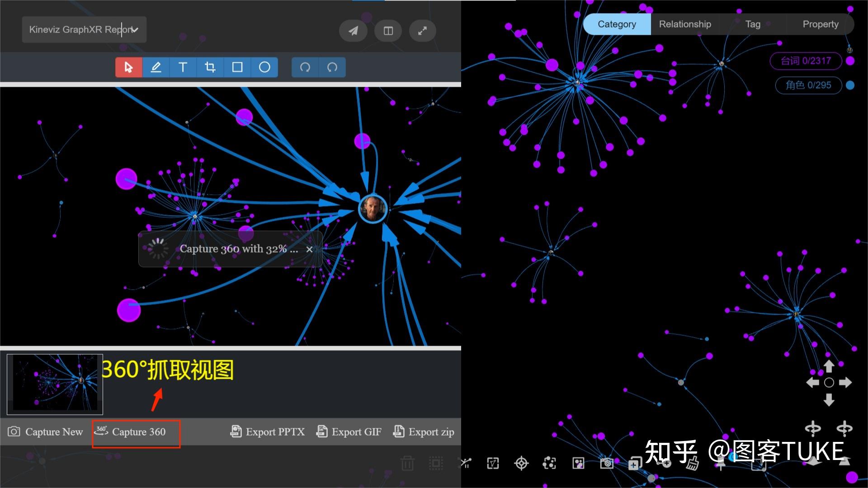Toggle split view layout button
Screen dimensions: 868x488
[388, 31]
